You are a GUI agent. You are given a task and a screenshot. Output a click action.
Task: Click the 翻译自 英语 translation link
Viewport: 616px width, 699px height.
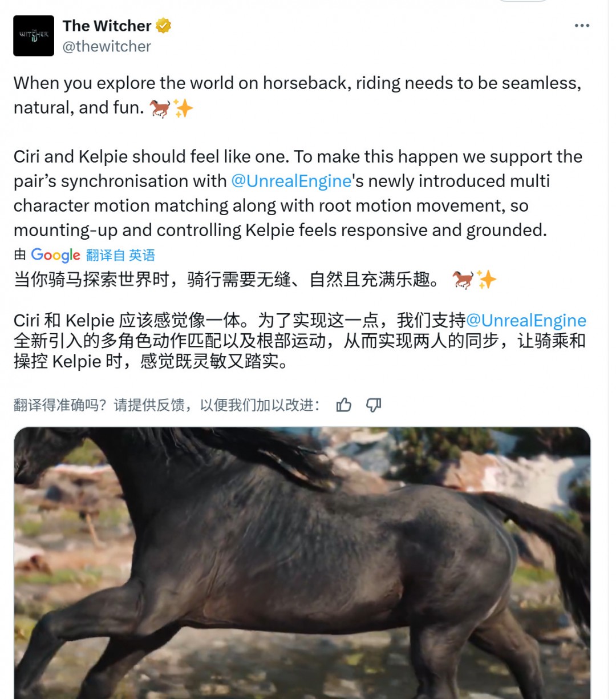click(120, 255)
